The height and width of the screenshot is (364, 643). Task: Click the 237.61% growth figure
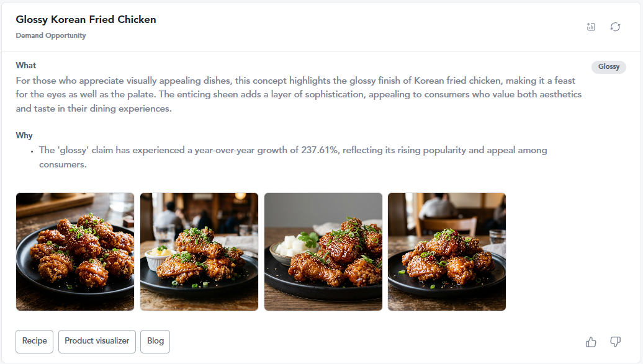point(320,150)
